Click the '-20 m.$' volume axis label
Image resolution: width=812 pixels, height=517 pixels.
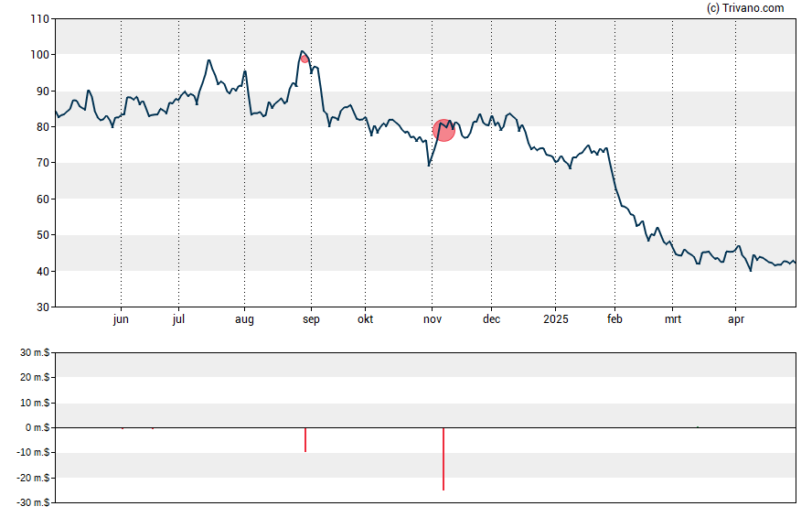point(33,478)
